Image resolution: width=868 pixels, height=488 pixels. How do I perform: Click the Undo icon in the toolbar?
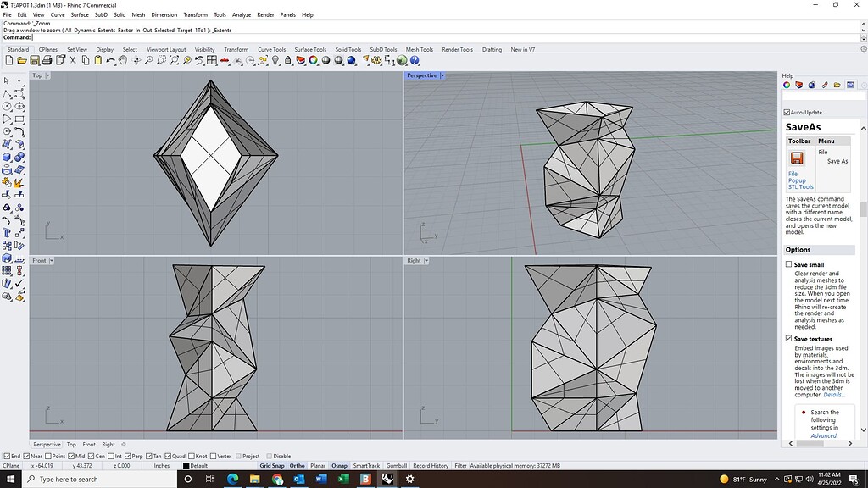[x=109, y=60]
